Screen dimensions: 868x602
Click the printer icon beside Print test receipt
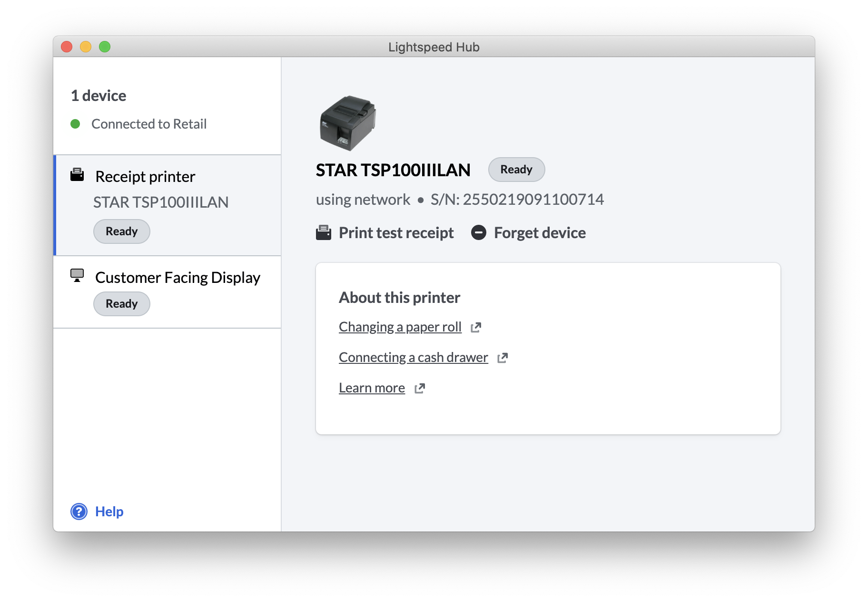click(324, 232)
